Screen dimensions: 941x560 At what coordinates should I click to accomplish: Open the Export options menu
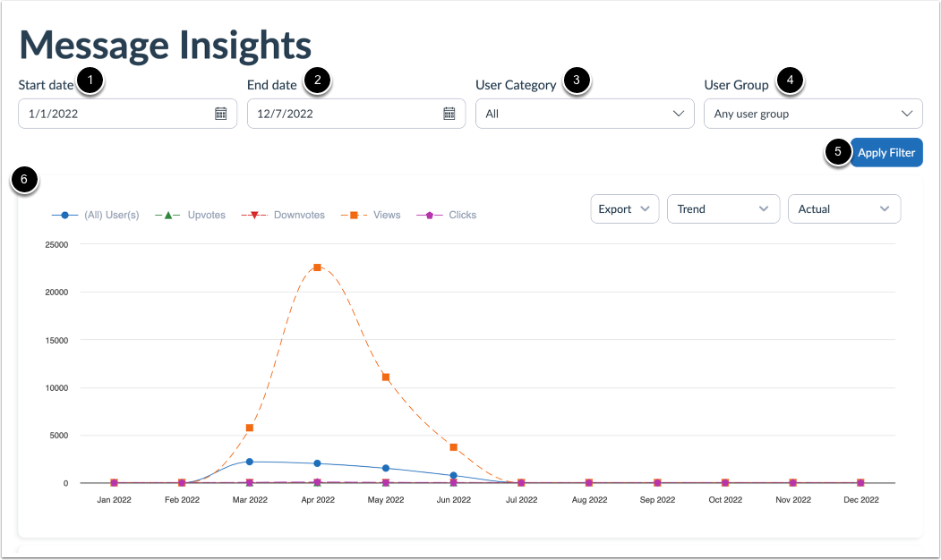(x=624, y=208)
